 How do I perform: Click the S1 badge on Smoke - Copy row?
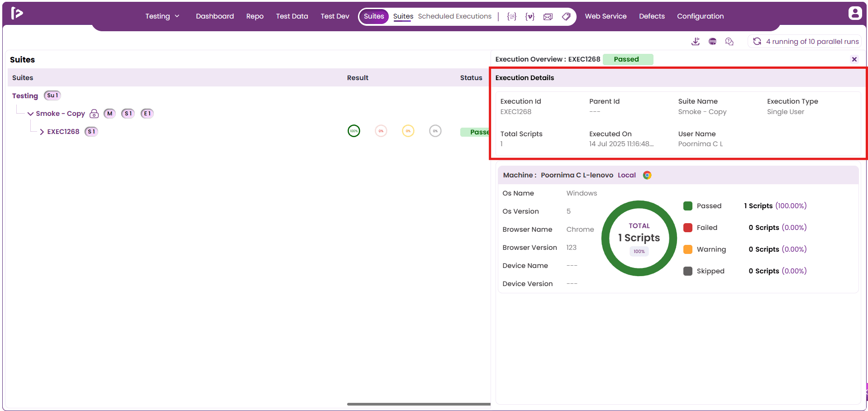[x=128, y=114]
